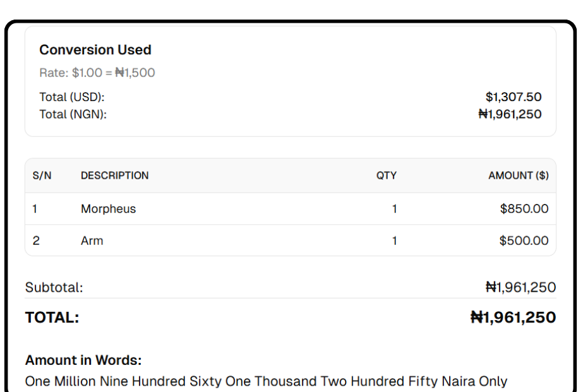Select the Morpheus item description

[108, 209]
